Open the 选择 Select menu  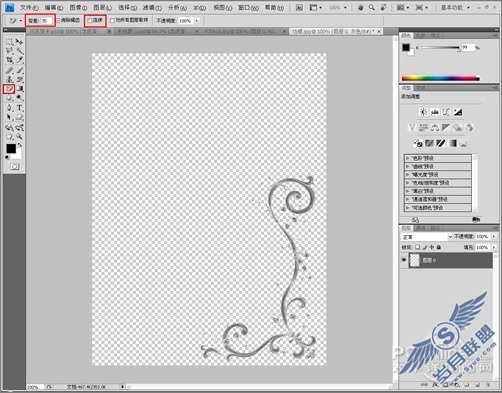click(127, 7)
